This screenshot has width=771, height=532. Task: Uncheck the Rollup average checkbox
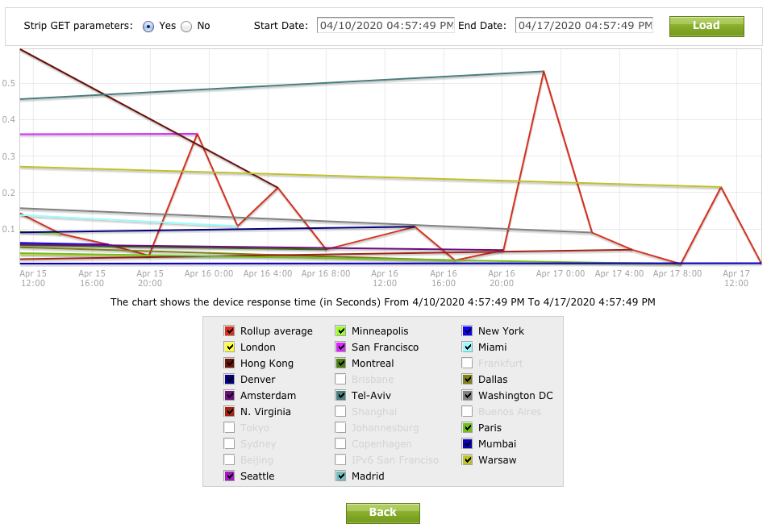tap(229, 331)
